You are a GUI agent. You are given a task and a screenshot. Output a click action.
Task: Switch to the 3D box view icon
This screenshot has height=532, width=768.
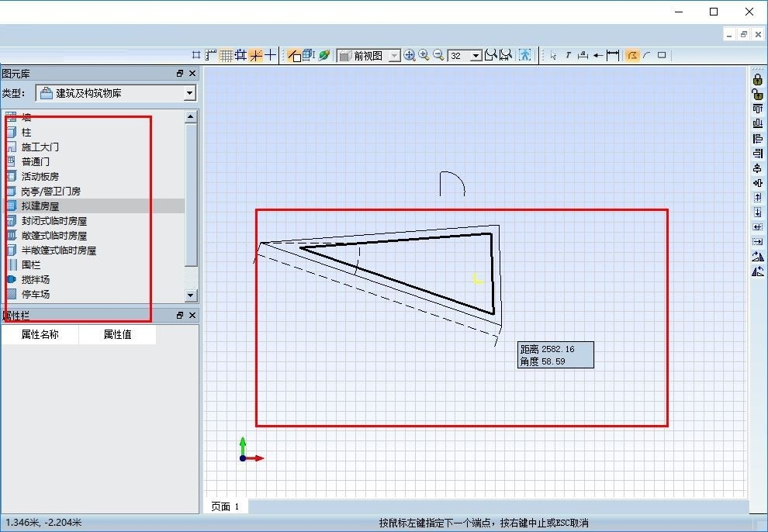tap(309, 55)
